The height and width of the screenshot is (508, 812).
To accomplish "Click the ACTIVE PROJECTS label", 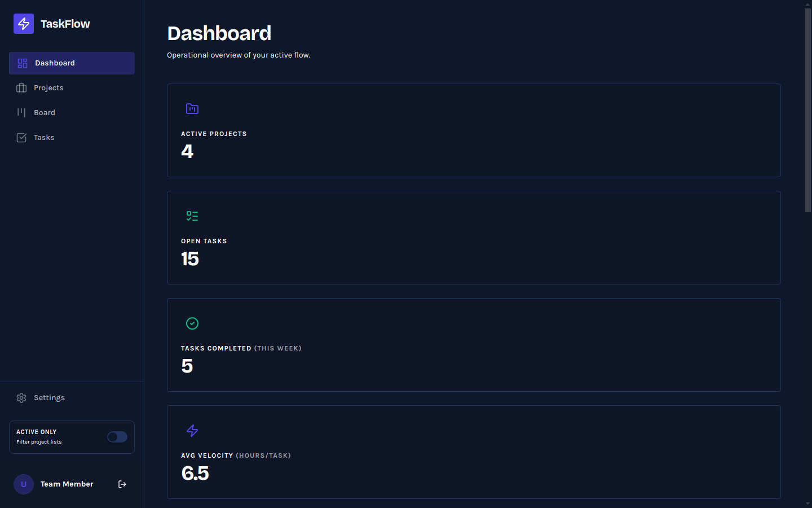I will (x=214, y=134).
